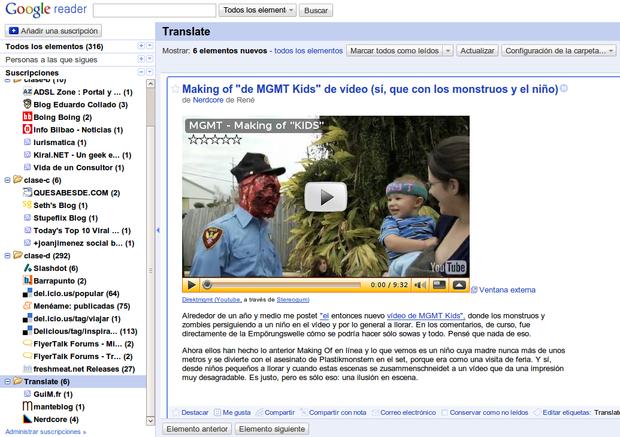
Task: Open Boing Boing feed
Action: [62, 117]
